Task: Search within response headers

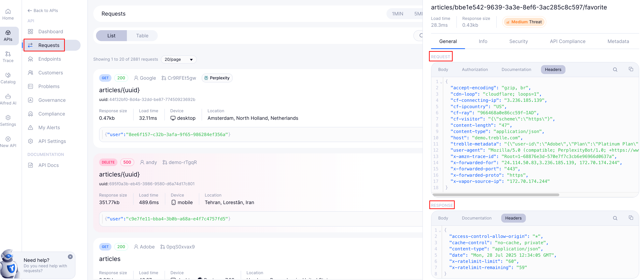Action: click(x=615, y=218)
